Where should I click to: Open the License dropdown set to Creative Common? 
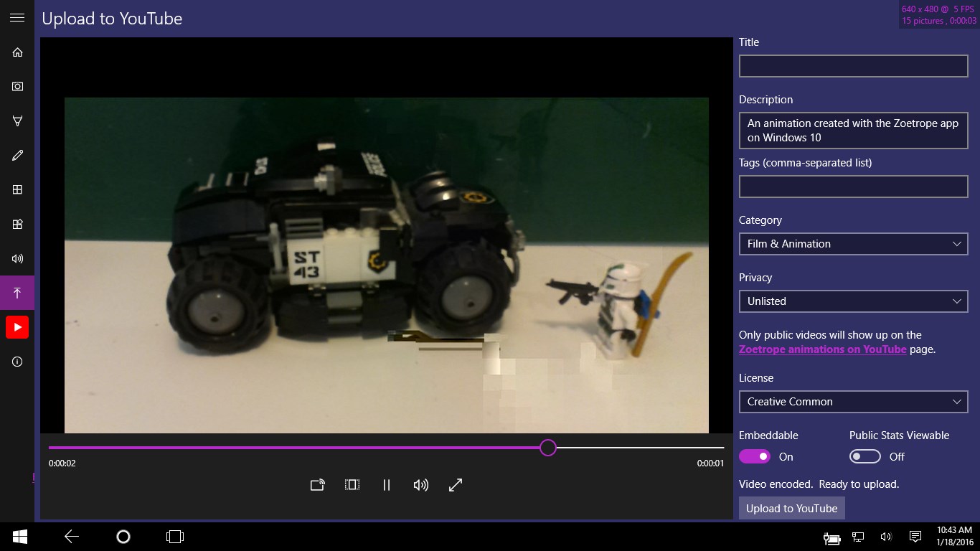pos(853,402)
